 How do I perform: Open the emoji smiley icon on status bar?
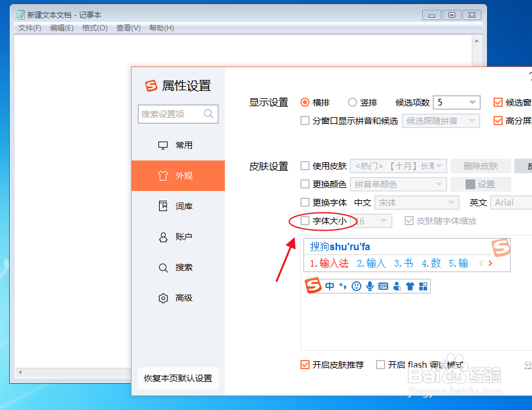pos(356,286)
